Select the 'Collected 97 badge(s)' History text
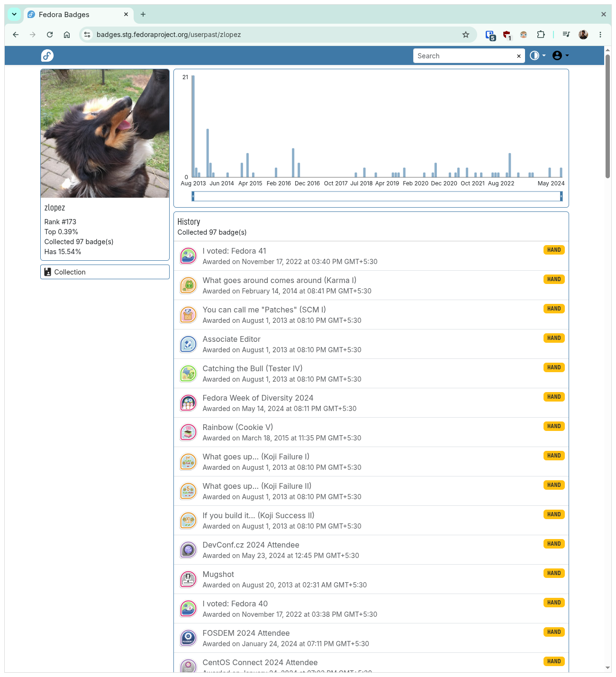The height and width of the screenshot is (677, 616). (212, 232)
